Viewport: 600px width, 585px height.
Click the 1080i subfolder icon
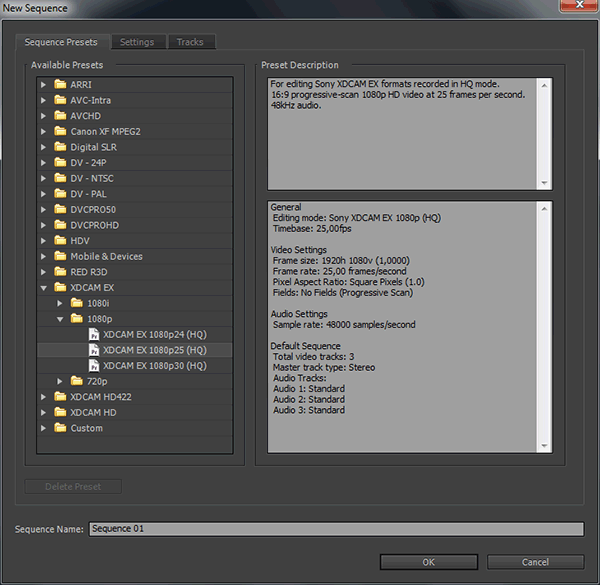tap(77, 303)
